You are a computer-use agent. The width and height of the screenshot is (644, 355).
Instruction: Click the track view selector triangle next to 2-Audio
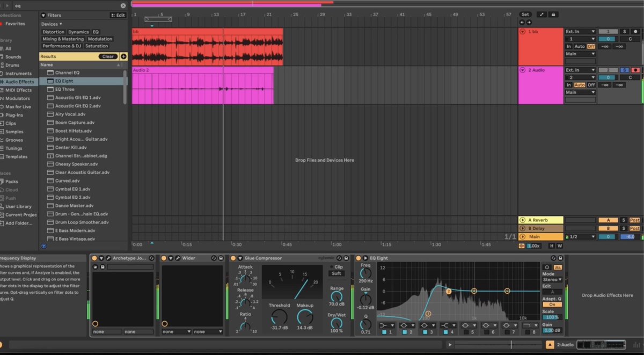[550, 345]
